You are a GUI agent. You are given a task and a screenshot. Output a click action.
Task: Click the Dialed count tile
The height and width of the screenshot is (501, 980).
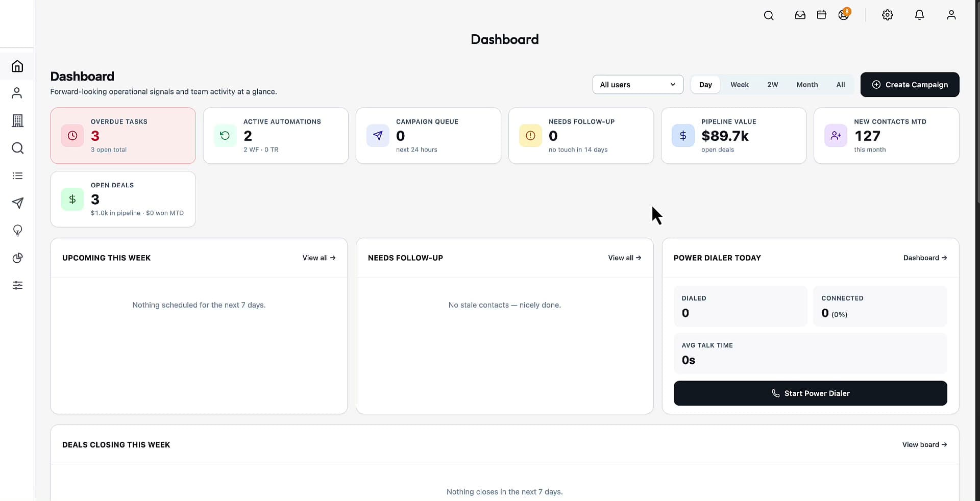click(x=740, y=306)
